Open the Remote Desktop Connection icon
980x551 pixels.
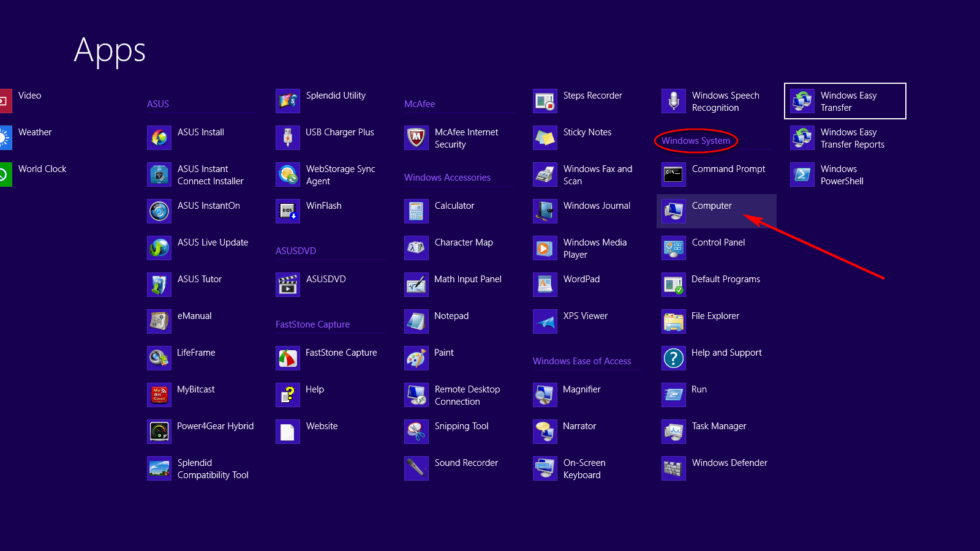click(x=417, y=395)
